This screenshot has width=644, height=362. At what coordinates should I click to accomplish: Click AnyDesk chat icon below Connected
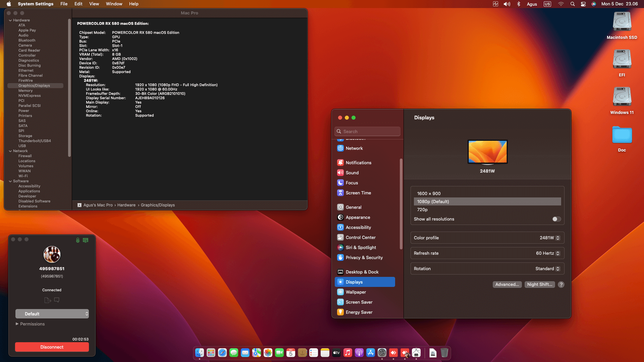[57, 300]
